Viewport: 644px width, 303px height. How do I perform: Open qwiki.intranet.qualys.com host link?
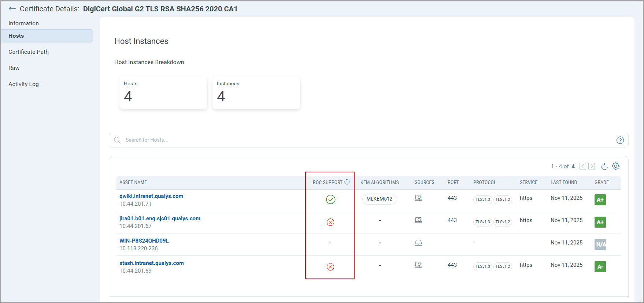151,196
